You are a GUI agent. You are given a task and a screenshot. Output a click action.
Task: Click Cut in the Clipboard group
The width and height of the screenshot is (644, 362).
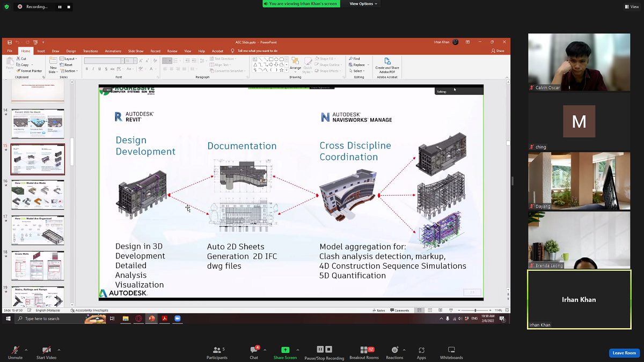[21, 58]
